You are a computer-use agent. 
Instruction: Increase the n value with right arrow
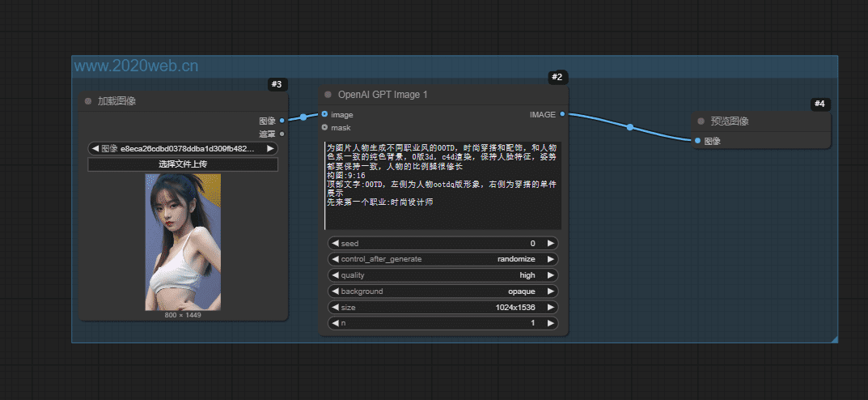551,323
